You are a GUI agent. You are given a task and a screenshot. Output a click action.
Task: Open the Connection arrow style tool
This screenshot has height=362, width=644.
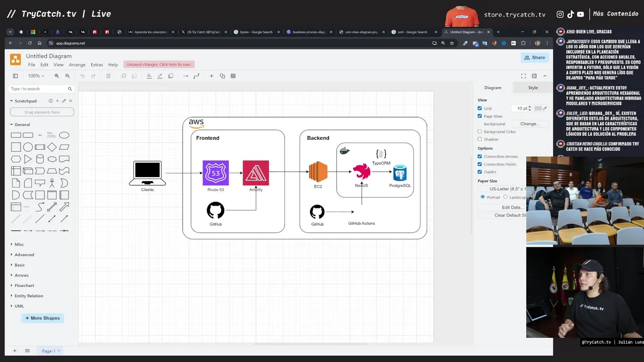pyautogui.click(x=186, y=76)
